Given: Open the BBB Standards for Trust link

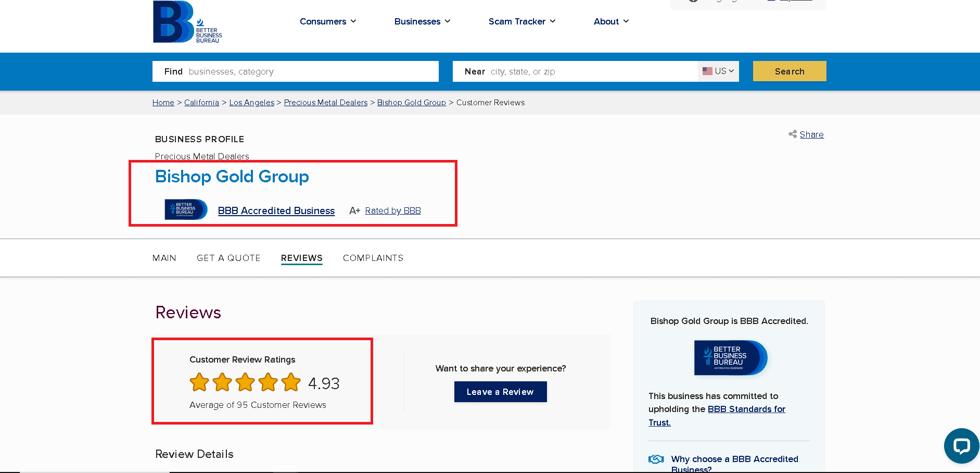Looking at the screenshot, I should [746, 409].
